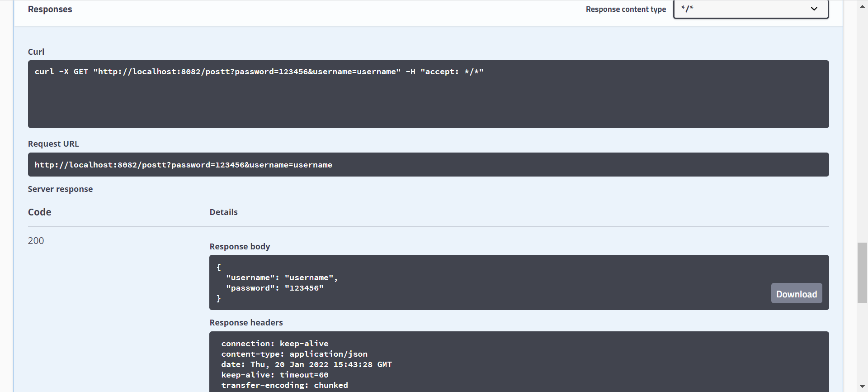
Task: Click the curl command text block
Action: coord(259,72)
